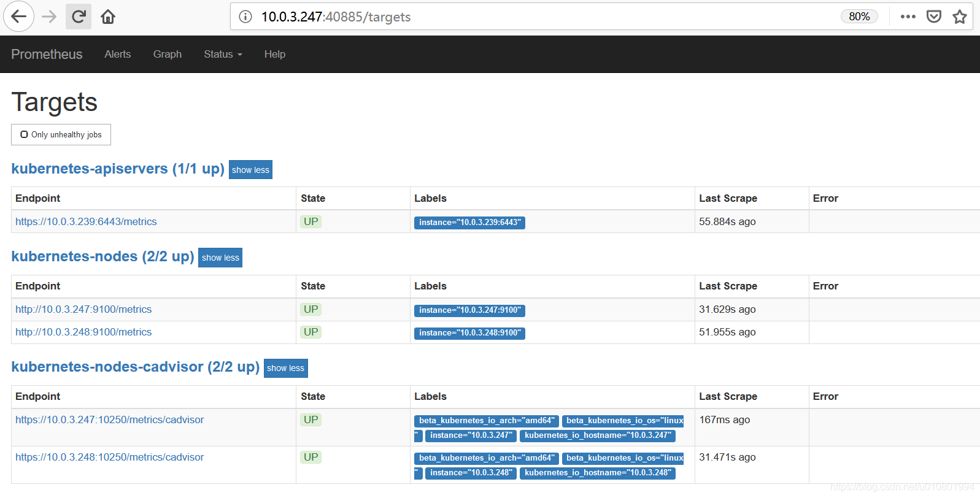Image resolution: width=980 pixels, height=498 pixels.
Task: Open endpoint https://10.0.3.248:10250/metrics/cadvisor
Action: click(109, 457)
